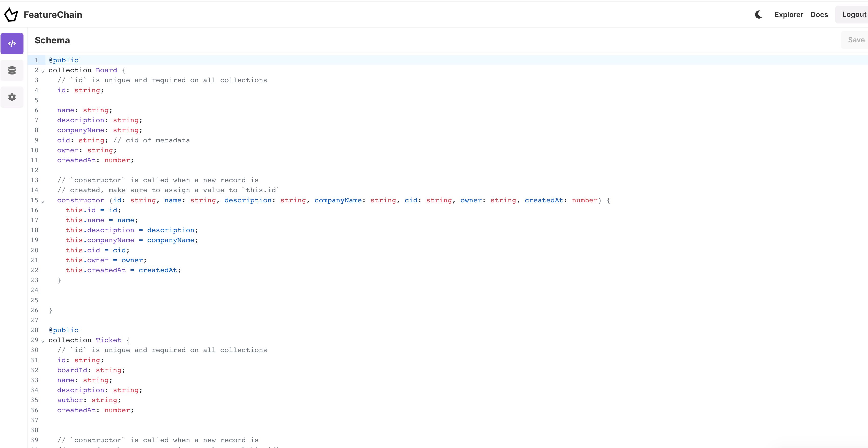Click empty line 24 in the editor

pyautogui.click(x=456, y=290)
